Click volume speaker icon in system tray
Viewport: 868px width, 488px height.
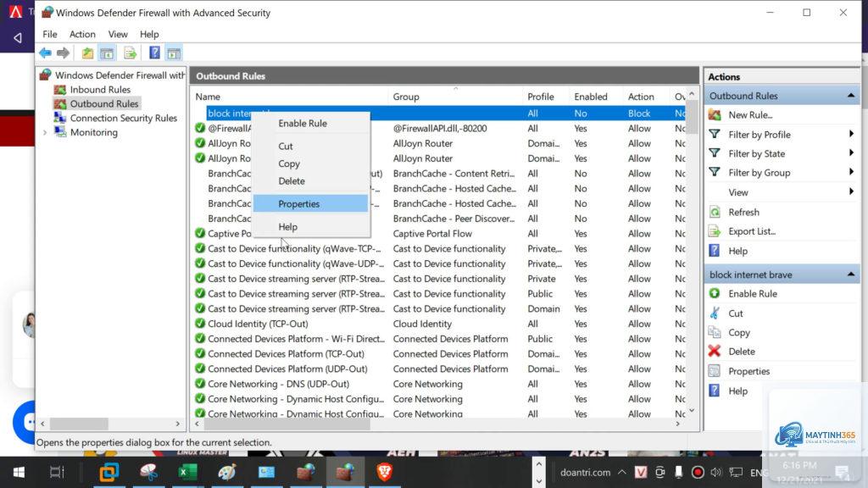click(715, 472)
